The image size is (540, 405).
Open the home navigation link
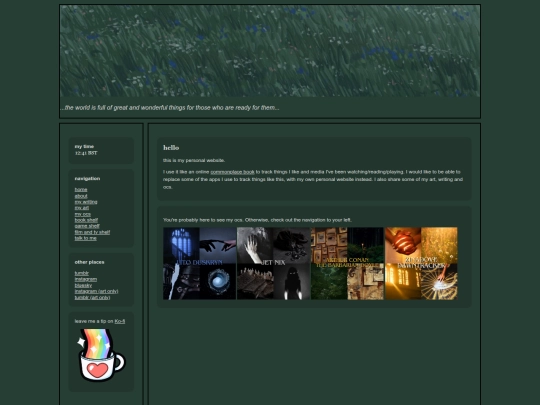tap(81, 189)
